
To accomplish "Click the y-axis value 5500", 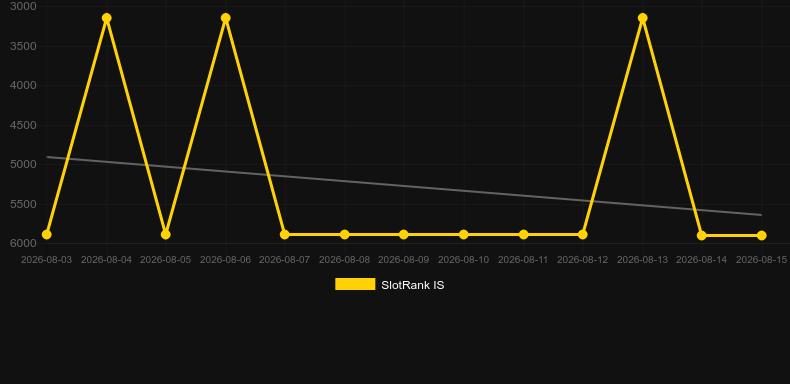I will click(23, 204).
